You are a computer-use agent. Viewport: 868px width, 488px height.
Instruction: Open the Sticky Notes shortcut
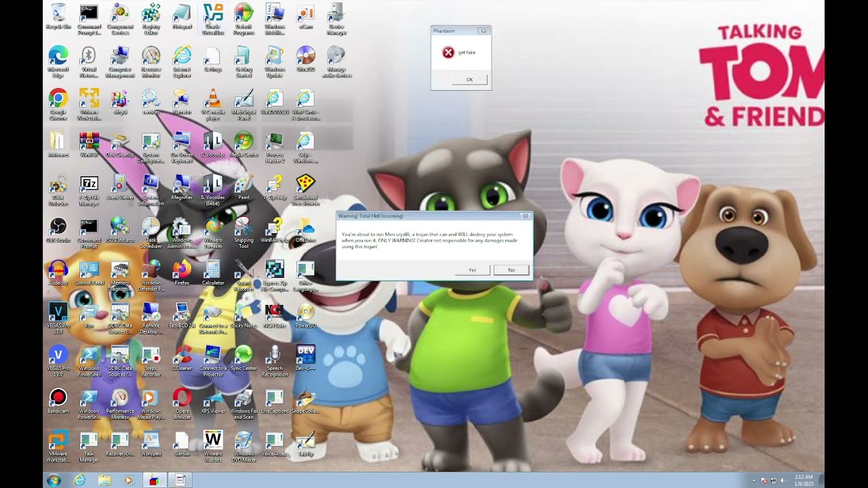pyautogui.click(x=243, y=315)
